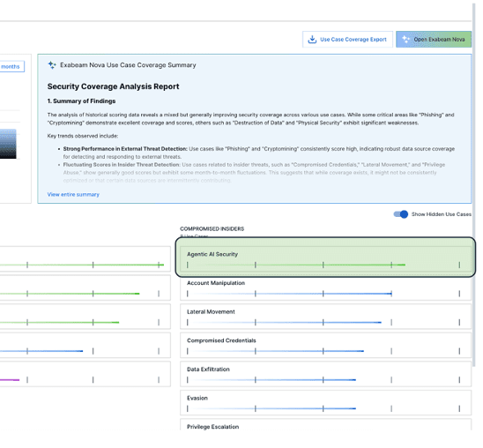Click the Evasion score bar
The image size is (483, 448).
point(323,408)
